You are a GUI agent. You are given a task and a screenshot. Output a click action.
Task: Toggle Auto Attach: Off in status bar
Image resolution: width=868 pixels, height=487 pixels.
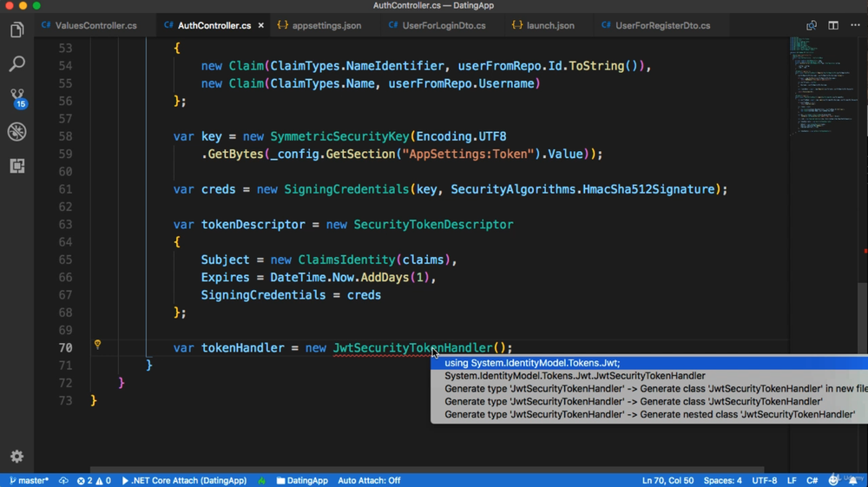coord(369,480)
